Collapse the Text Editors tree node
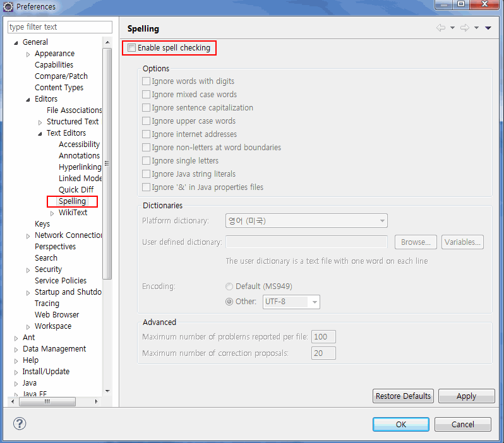The width and height of the screenshot is (504, 443). (40, 134)
